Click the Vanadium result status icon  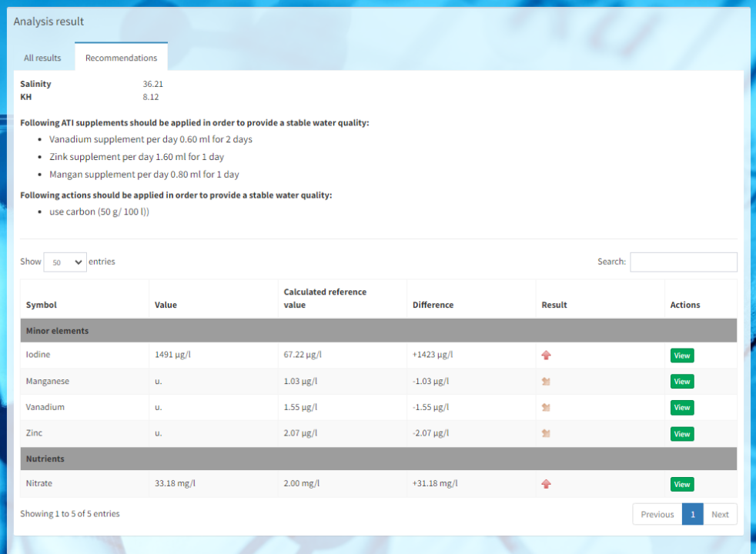tap(546, 408)
